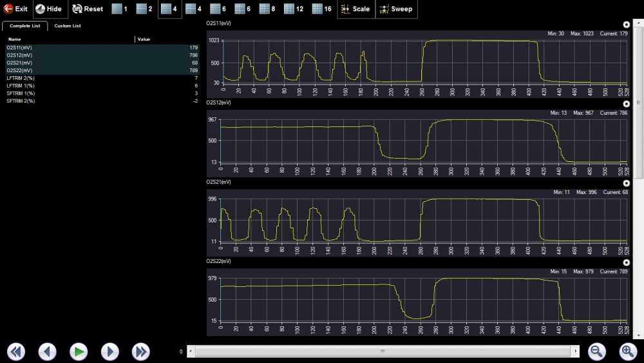This screenshot has height=363, width=644.
Task: Select the 16 graph layout
Action: click(x=322, y=9)
